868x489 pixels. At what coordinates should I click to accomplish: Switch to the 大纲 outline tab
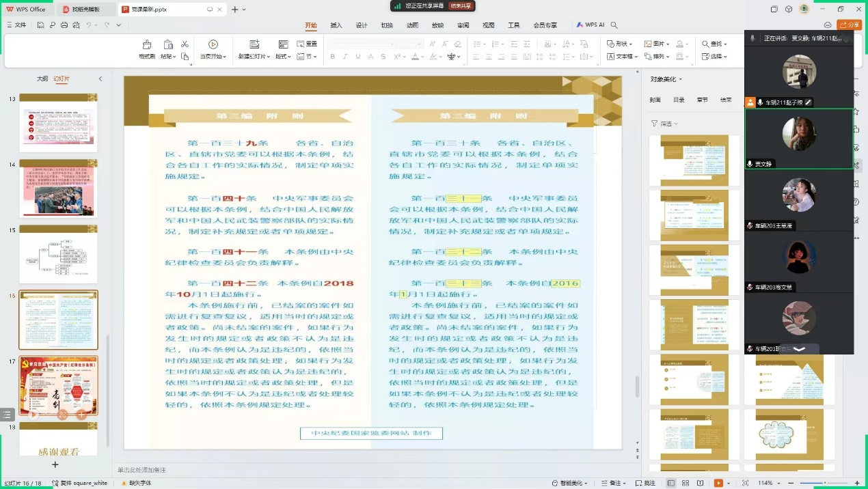tap(42, 79)
